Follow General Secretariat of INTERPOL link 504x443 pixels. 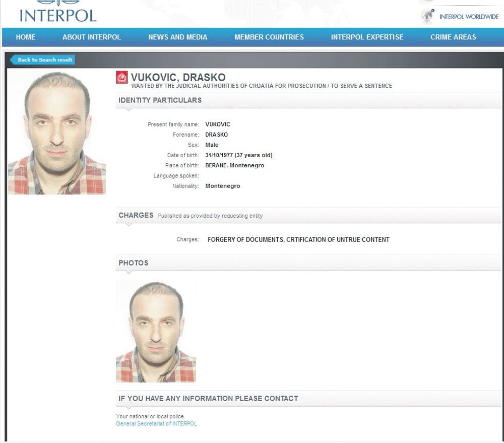[x=156, y=424]
